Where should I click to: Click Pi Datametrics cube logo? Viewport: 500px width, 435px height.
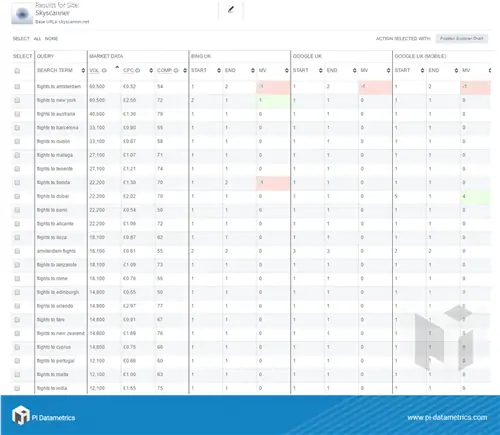(x=21, y=415)
